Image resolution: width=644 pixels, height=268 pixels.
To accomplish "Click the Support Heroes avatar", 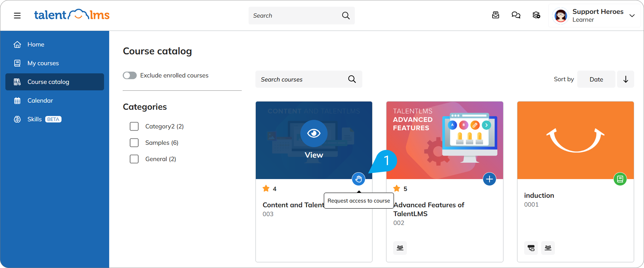I will [x=561, y=16].
